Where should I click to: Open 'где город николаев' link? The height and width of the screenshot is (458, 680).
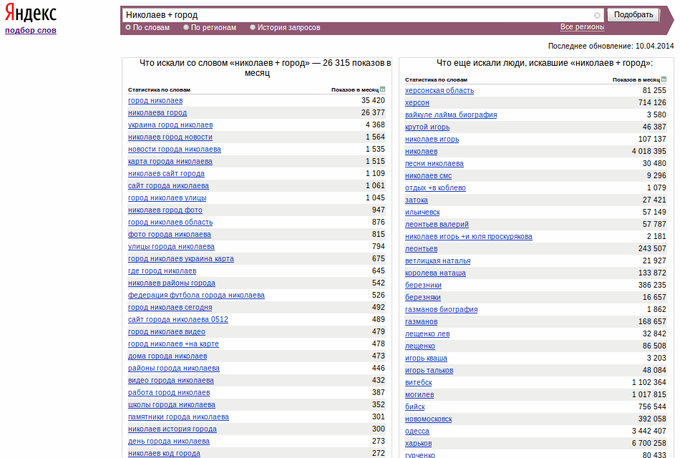(x=162, y=271)
